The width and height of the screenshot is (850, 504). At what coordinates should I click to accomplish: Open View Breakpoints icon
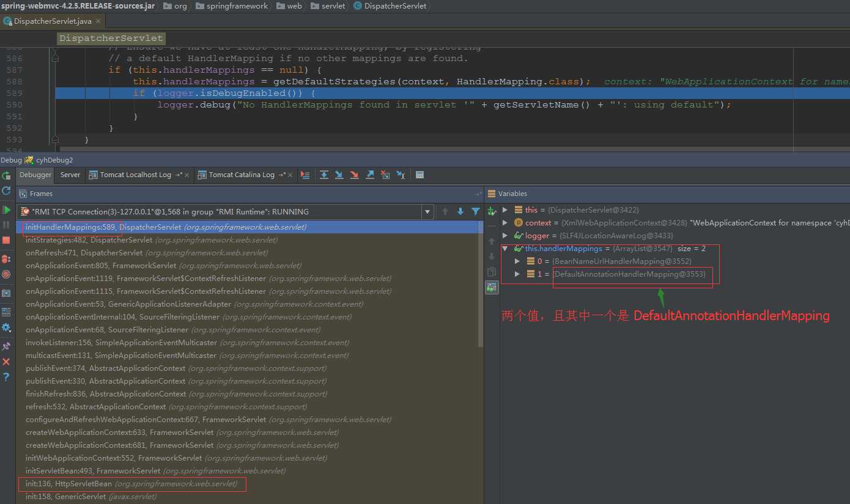point(6,259)
